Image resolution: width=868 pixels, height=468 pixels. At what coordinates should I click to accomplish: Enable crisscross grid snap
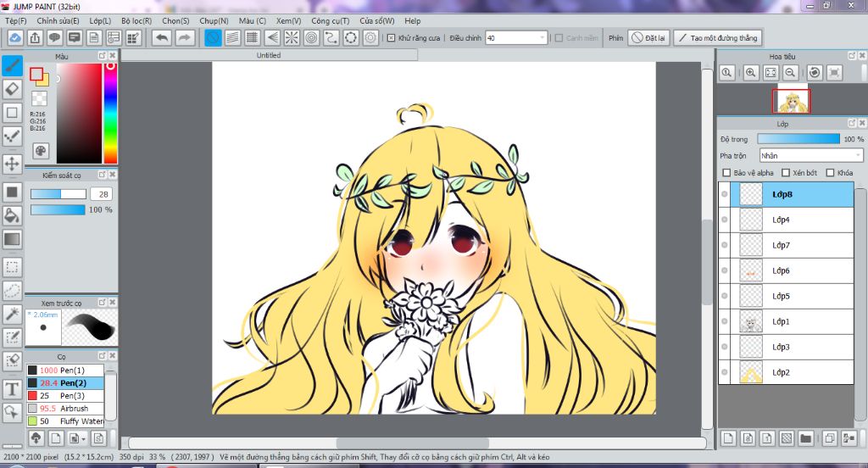point(252,37)
